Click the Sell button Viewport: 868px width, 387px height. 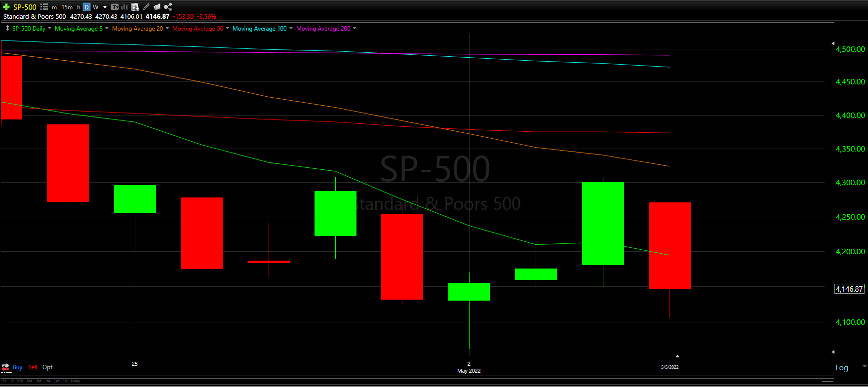click(33, 367)
